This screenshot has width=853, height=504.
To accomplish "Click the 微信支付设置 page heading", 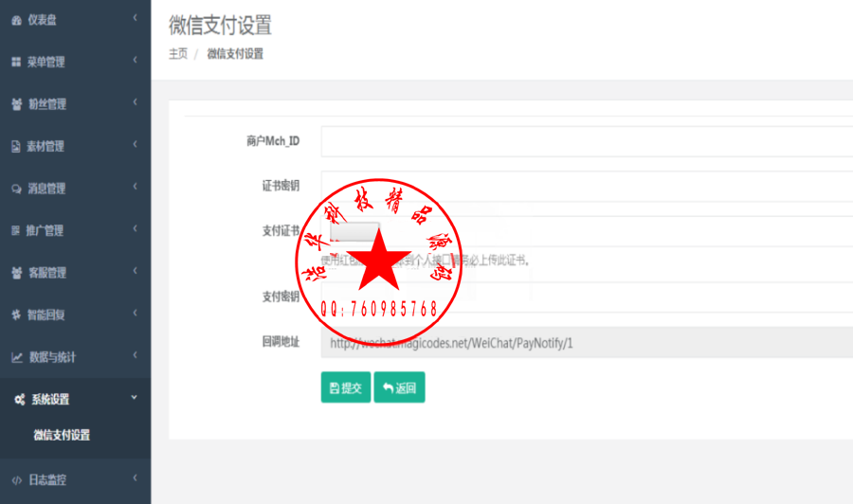I will (220, 25).
